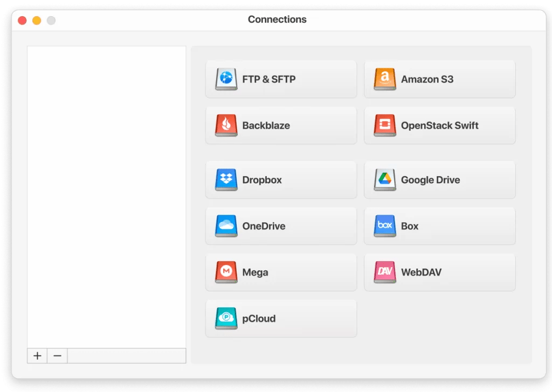Screen dimensions: 552x392
Task: Select the Google Drive label
Action: click(431, 180)
